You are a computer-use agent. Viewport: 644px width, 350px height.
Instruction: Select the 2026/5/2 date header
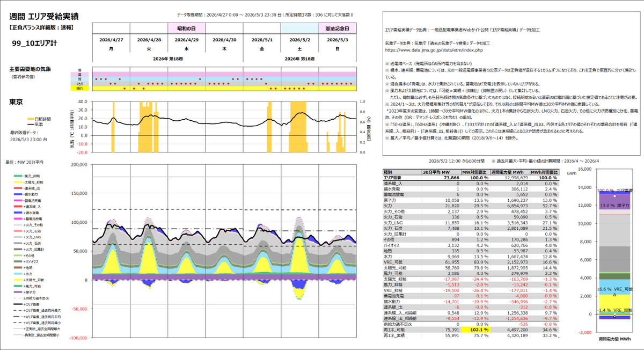click(x=299, y=40)
